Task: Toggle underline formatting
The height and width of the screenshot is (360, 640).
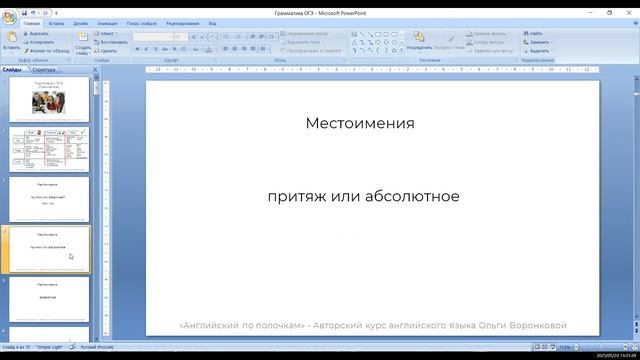Action: 156,49
